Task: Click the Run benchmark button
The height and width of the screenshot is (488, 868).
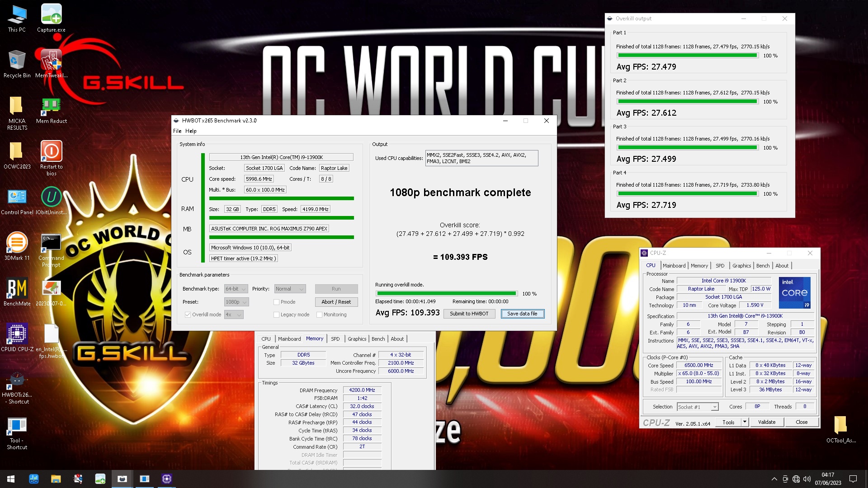Action: [336, 289]
